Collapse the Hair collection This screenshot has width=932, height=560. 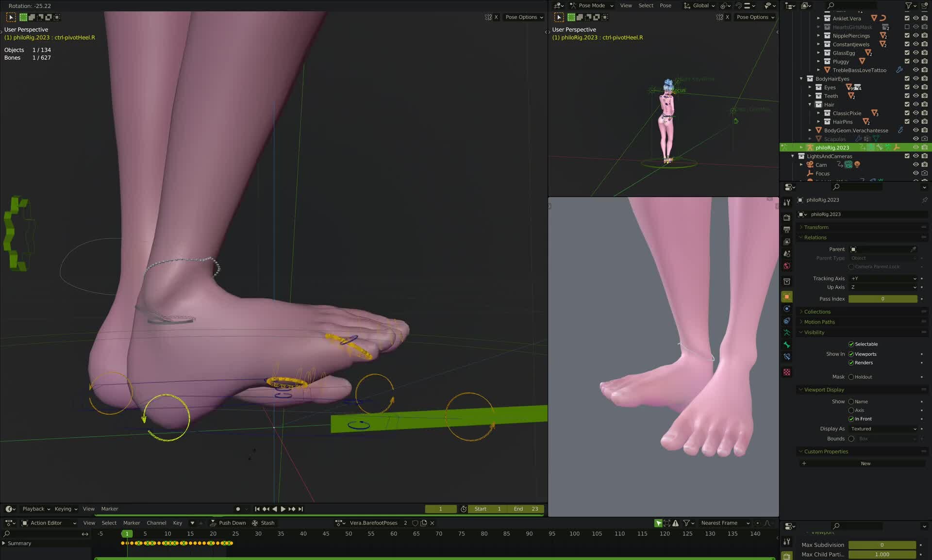point(810,105)
